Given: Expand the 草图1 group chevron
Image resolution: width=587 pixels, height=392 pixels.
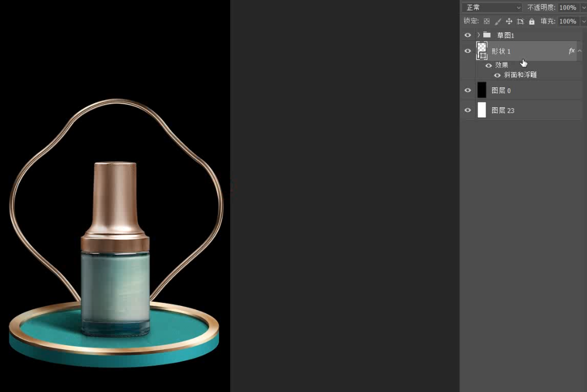Looking at the screenshot, I should tap(479, 35).
